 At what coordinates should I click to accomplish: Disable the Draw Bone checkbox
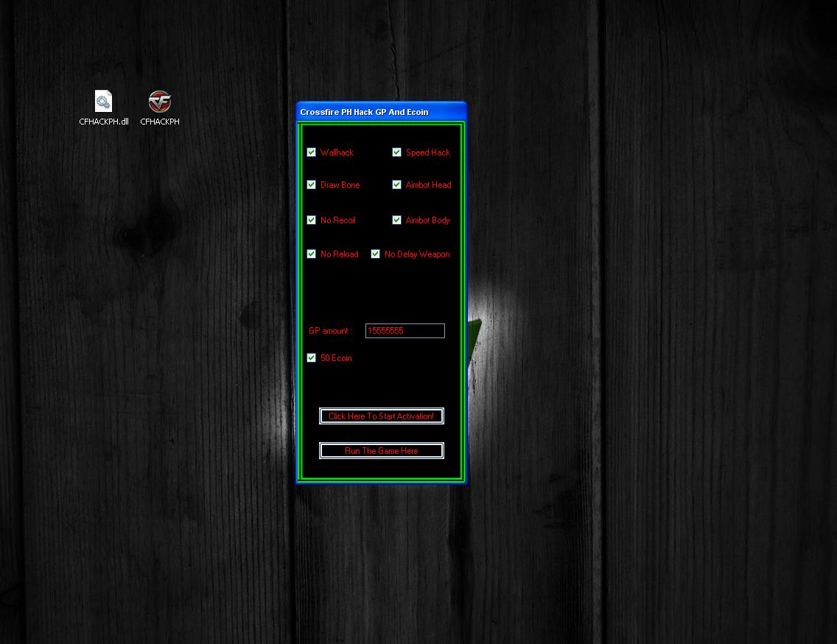pos(311,185)
